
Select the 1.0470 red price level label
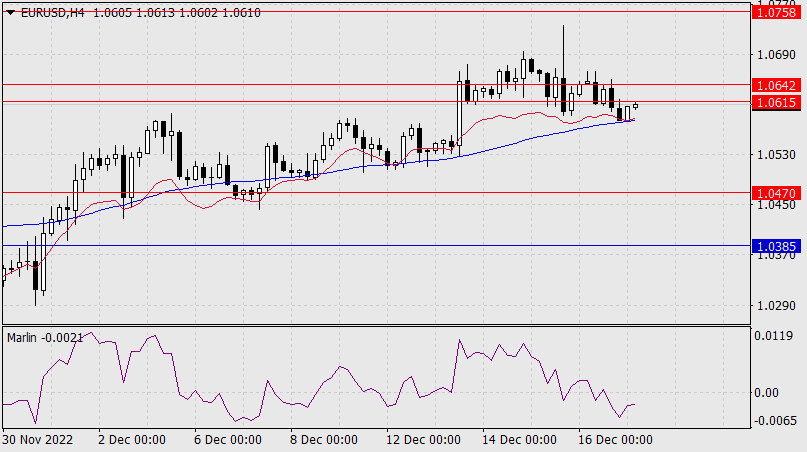(x=777, y=194)
